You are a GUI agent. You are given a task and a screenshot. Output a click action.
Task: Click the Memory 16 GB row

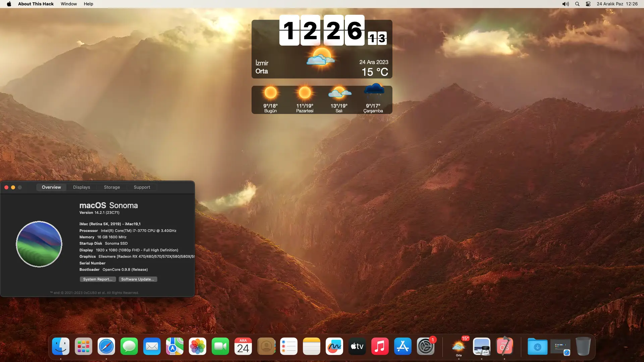103,237
